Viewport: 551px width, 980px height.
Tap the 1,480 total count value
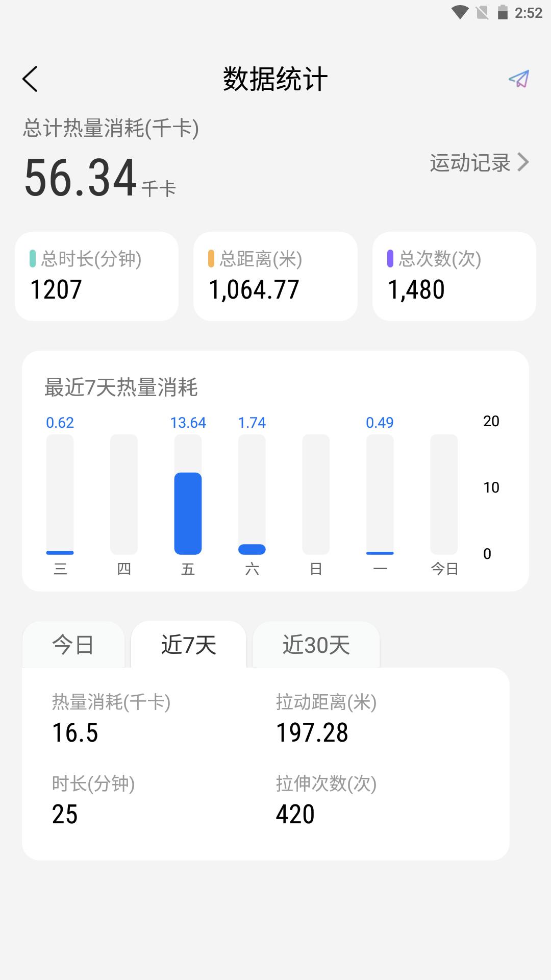(416, 290)
